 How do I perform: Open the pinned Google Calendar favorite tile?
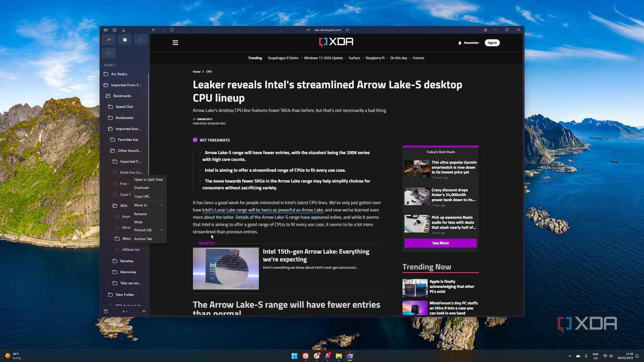point(125,40)
